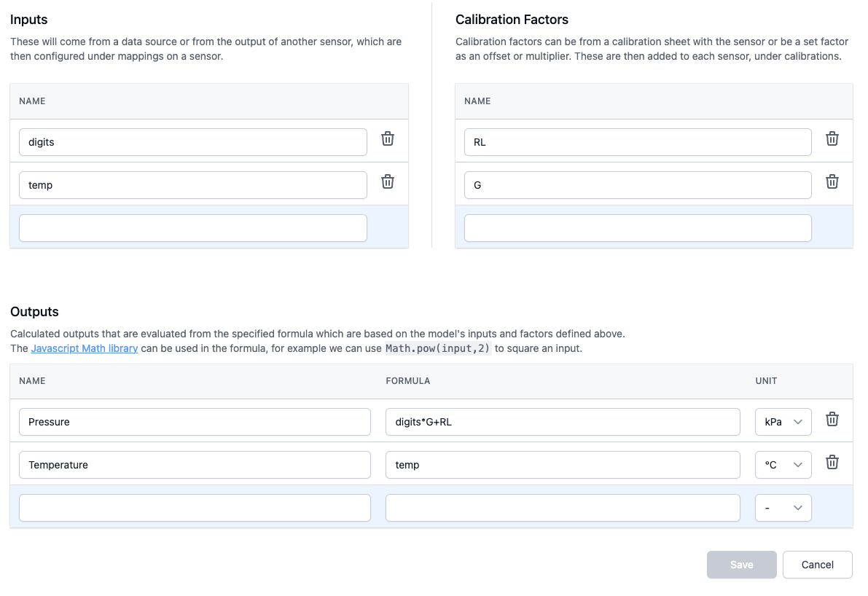Open the kPa unit dropdown

pyautogui.click(x=783, y=422)
